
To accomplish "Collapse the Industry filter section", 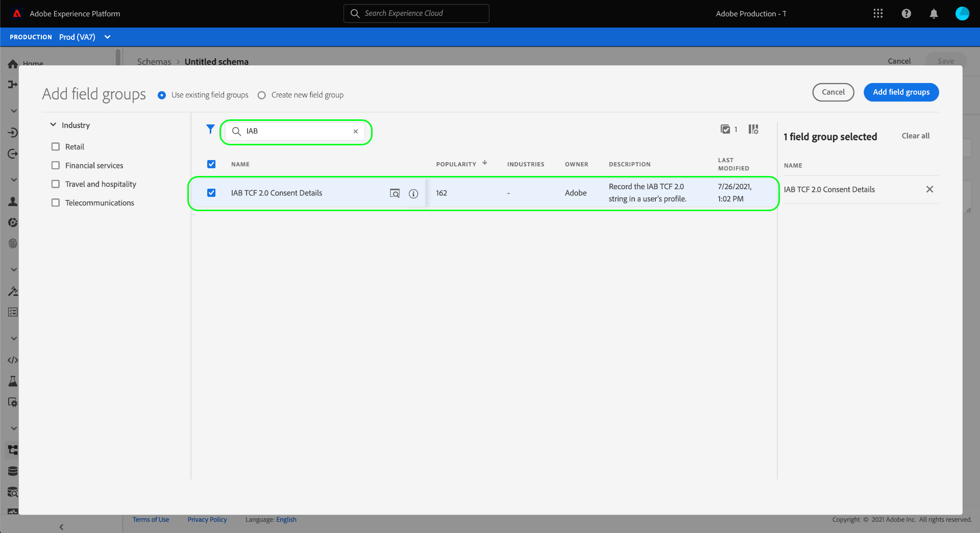I will (53, 124).
